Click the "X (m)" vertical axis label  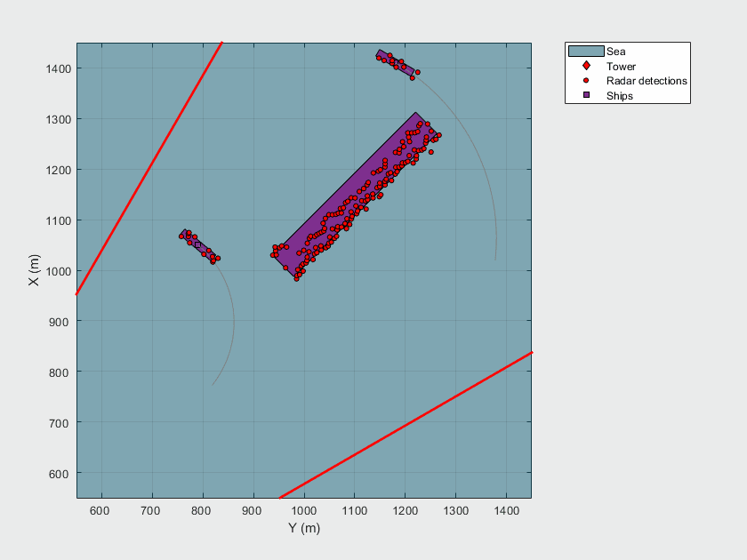pos(34,270)
